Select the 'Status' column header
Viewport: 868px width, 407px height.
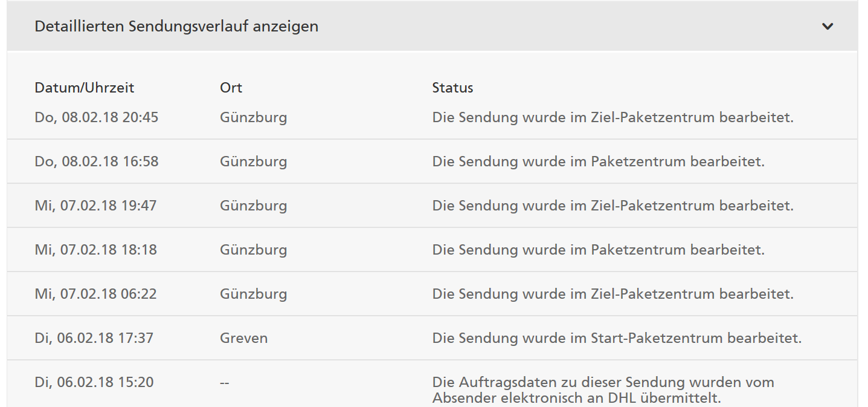(x=452, y=88)
